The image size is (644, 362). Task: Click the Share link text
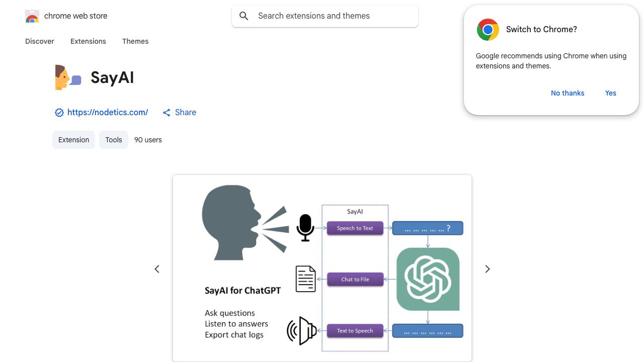pos(186,113)
